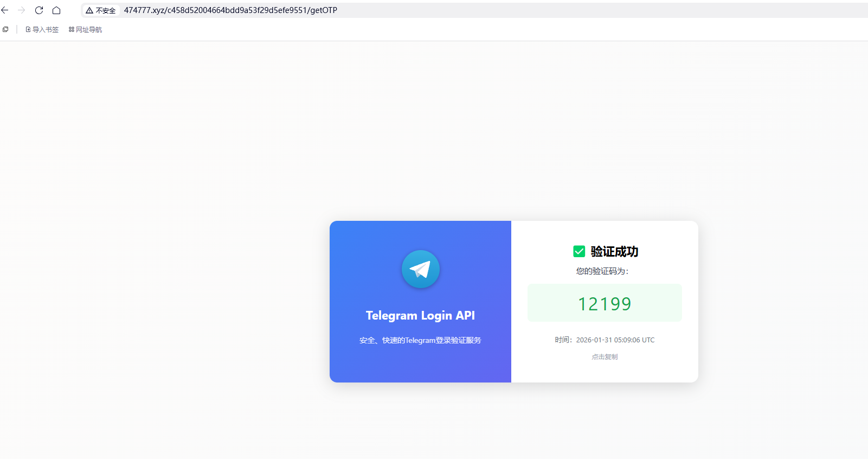Open the 导入书签 bookmark item

pyautogui.click(x=42, y=30)
